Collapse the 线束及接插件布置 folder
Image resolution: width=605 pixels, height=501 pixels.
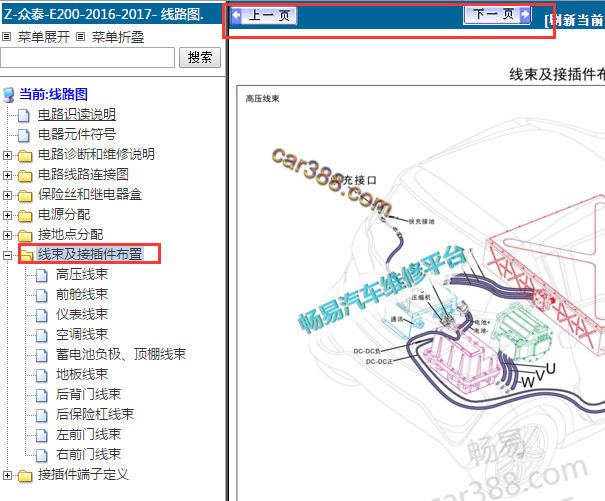pyautogui.click(x=7, y=255)
